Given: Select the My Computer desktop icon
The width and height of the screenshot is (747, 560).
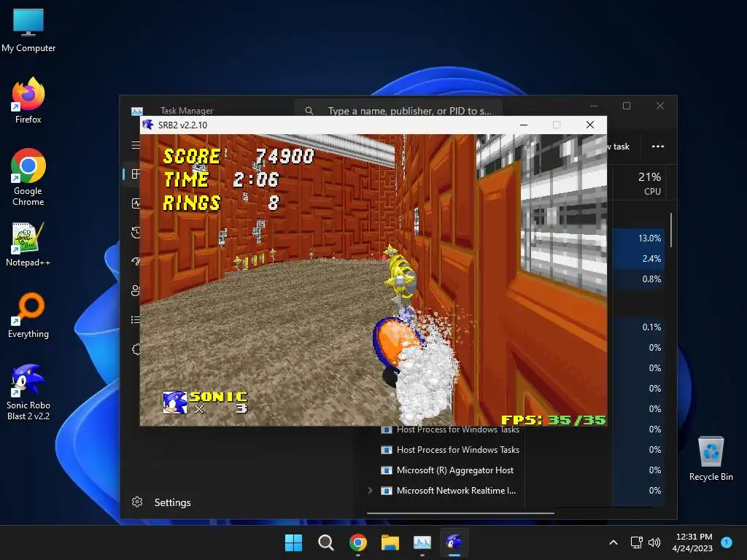Looking at the screenshot, I should coord(28,31).
